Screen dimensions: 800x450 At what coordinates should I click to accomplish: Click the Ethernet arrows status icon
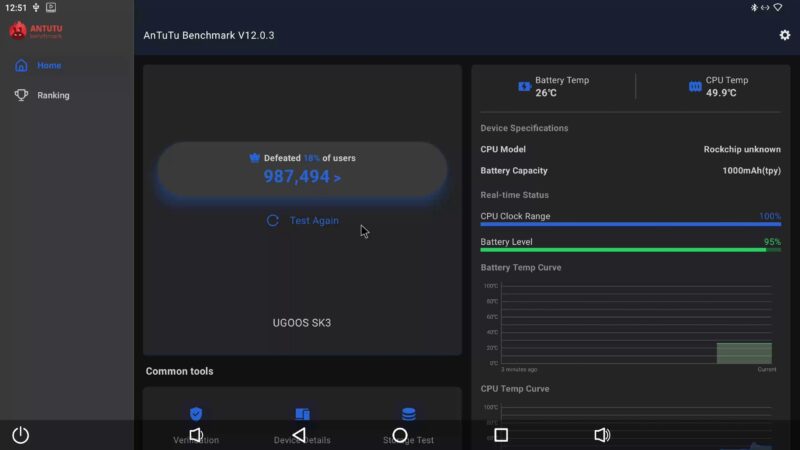point(765,8)
